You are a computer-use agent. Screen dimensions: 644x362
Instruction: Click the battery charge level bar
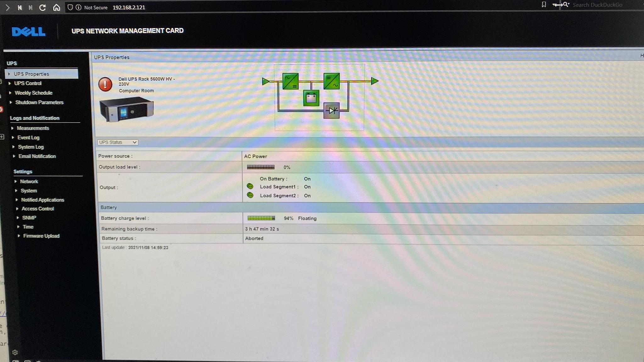point(261,218)
